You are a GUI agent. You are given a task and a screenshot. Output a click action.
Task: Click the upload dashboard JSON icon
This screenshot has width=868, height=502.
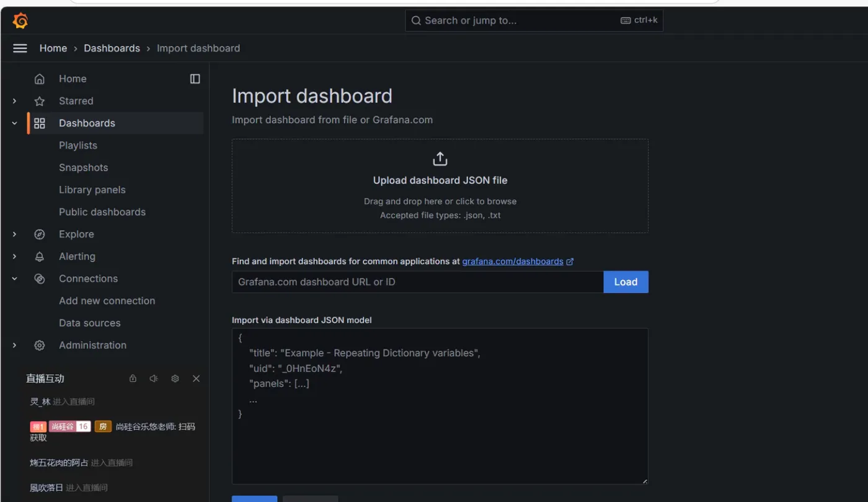pyautogui.click(x=440, y=159)
